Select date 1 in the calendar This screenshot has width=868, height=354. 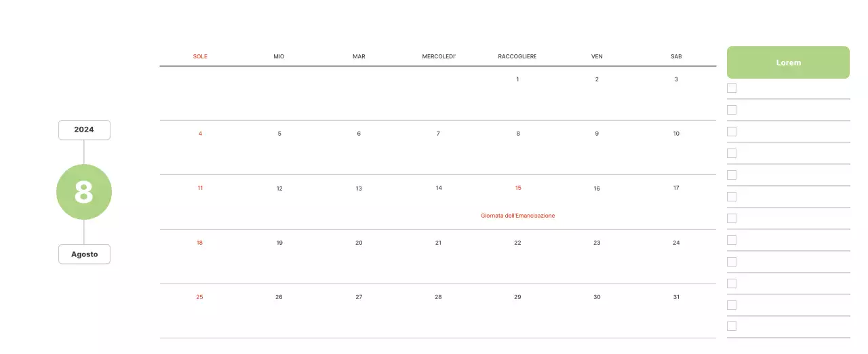point(517,79)
